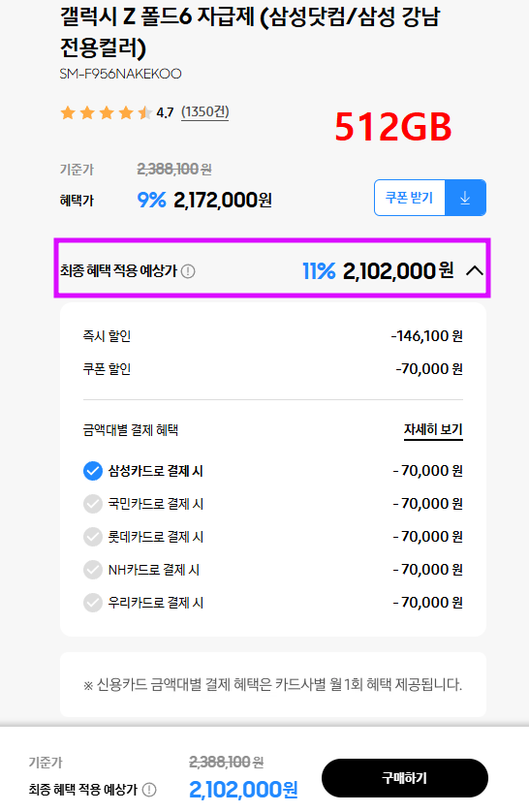Open the (1350건) reviews link
529x812 pixels.
(205, 111)
